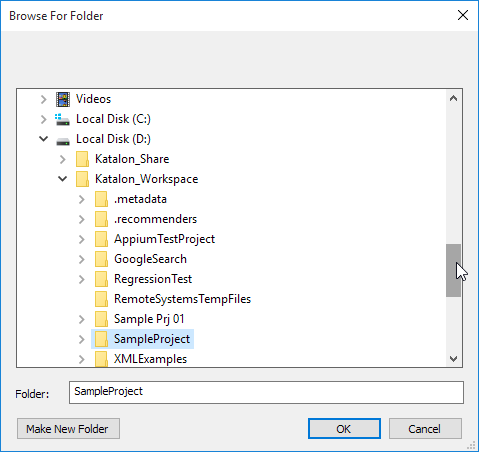Select the .recommenders folder label
Viewport: 479px width, 452px height.
[155, 219]
